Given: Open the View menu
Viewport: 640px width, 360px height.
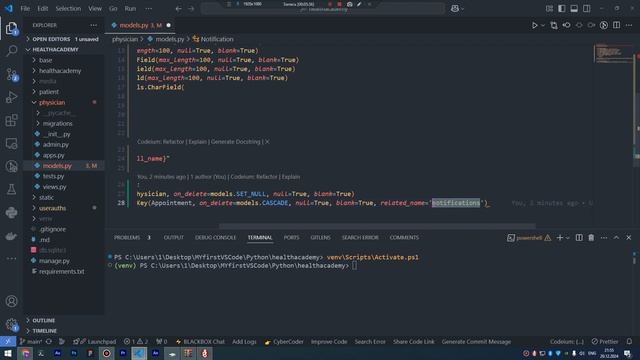Looking at the screenshot, I should (x=95, y=8).
